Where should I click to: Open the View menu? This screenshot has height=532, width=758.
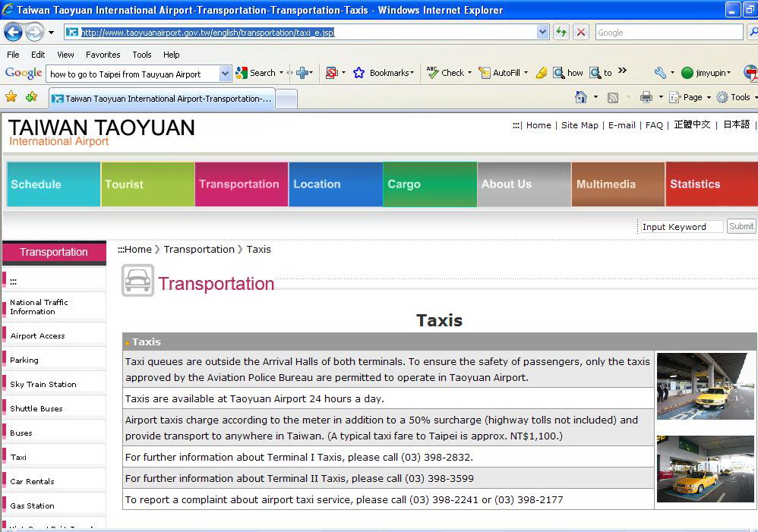[65, 55]
